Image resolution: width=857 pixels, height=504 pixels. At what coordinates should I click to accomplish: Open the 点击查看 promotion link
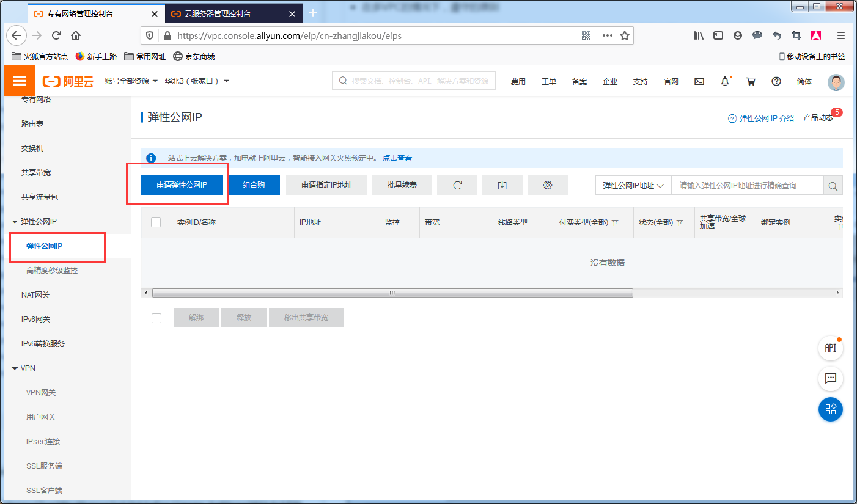(397, 158)
